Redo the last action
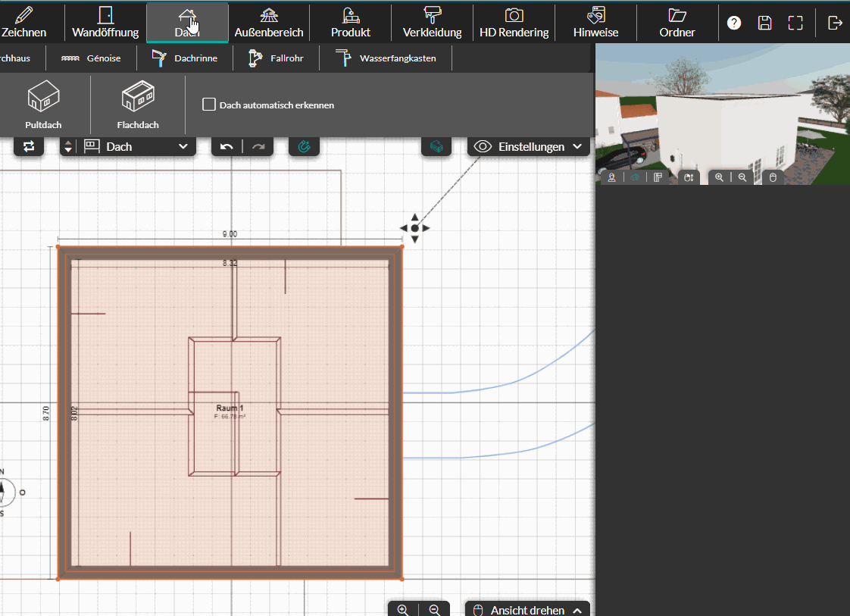 [x=258, y=146]
